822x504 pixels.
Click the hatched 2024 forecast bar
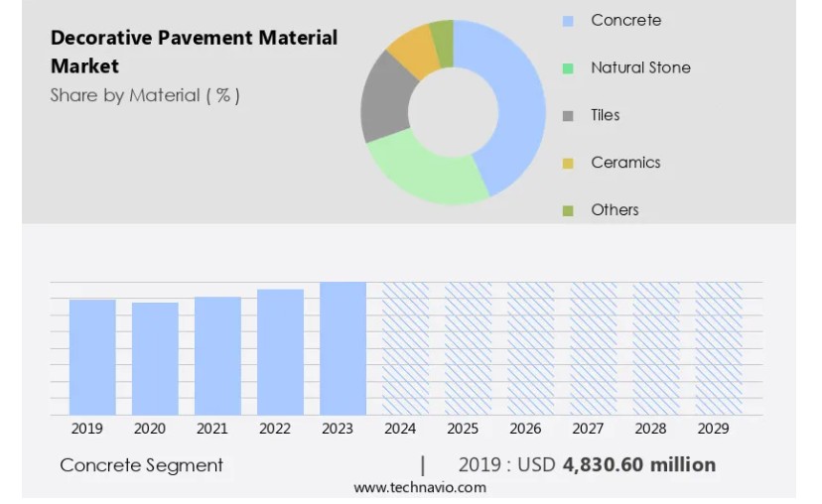point(405,348)
